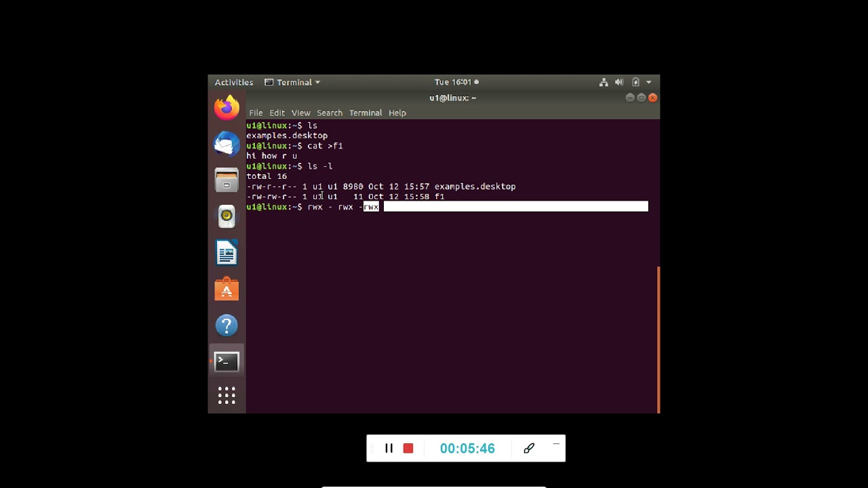Image resolution: width=868 pixels, height=488 pixels.
Task: Click the 8980 file size value
Action: 353,186
